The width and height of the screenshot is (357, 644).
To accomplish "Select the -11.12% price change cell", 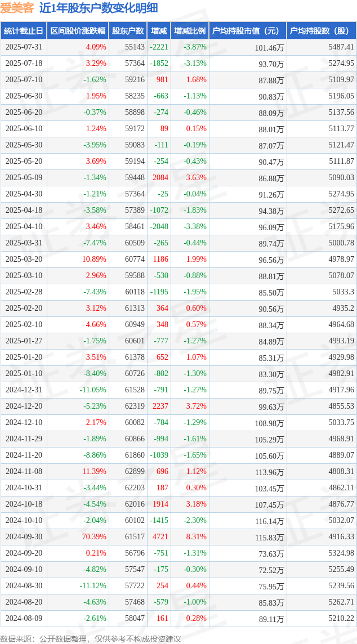I will tap(93, 585).
